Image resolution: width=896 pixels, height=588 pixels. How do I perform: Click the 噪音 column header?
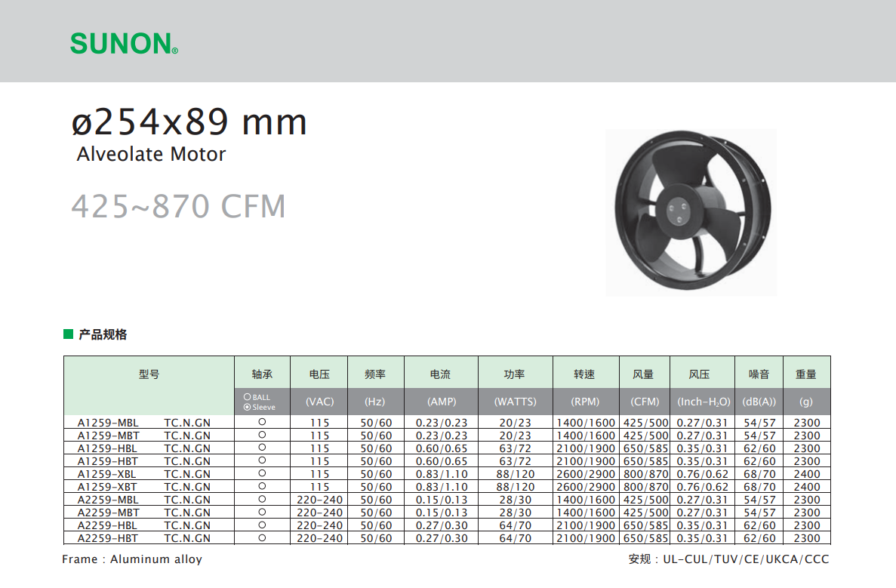click(x=759, y=374)
